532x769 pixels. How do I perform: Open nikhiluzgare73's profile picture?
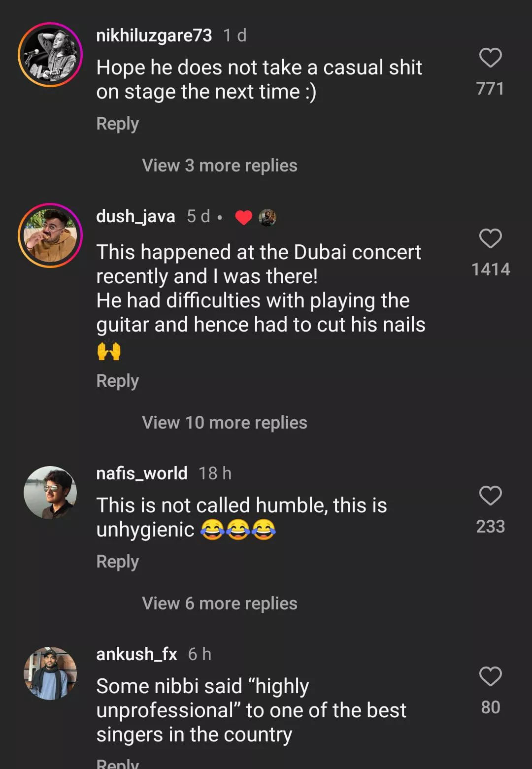[x=50, y=55]
